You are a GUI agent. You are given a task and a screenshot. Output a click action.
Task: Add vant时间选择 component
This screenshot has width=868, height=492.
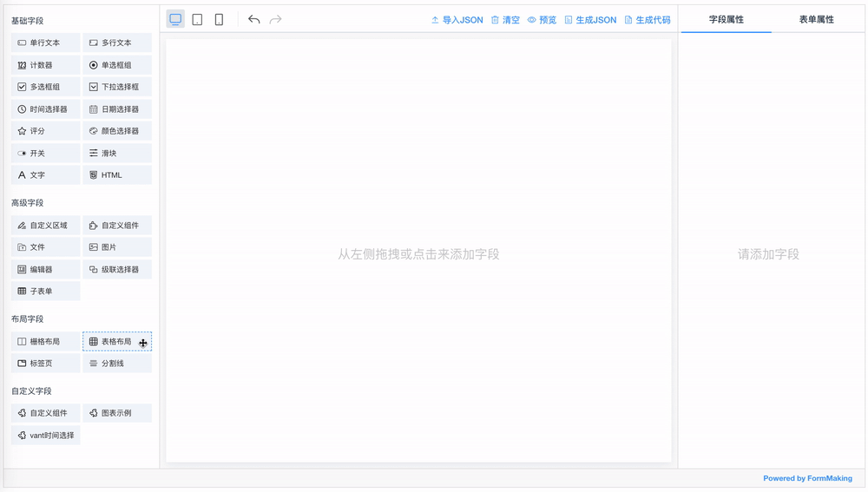[x=45, y=436]
